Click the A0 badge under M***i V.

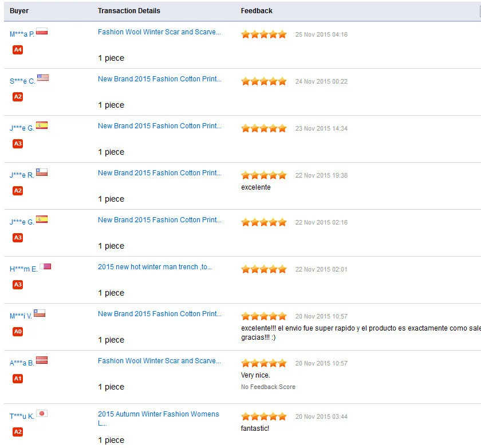pos(18,332)
